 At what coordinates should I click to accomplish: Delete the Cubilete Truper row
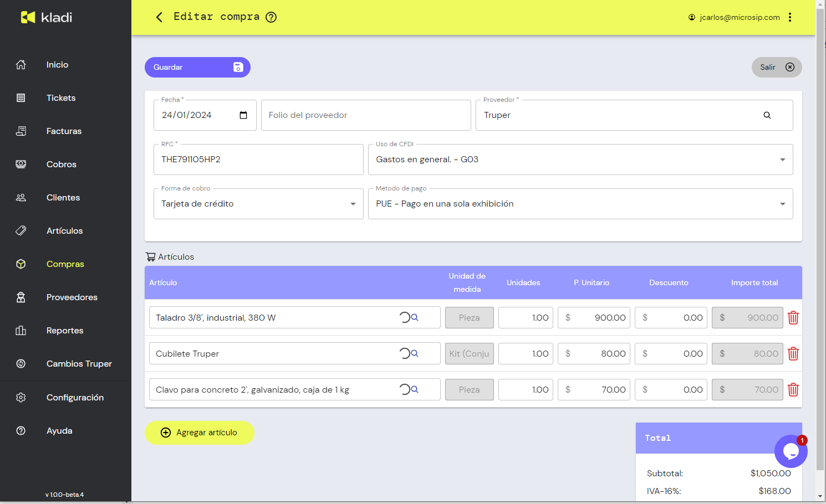793,354
